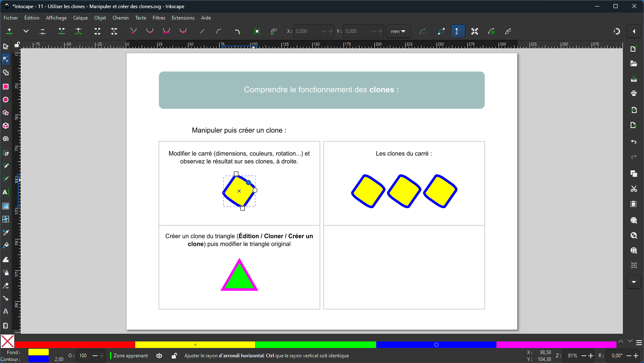Delete selected nodes
Screen dimensions: 644x363
43,31
